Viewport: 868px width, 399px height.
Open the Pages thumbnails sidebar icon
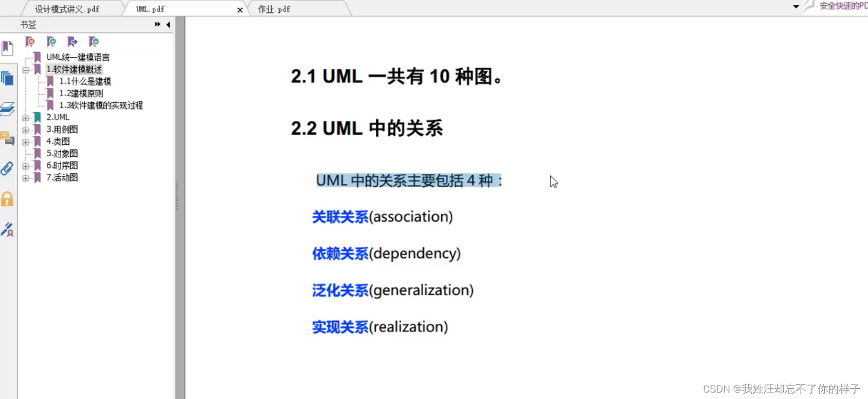(8, 79)
